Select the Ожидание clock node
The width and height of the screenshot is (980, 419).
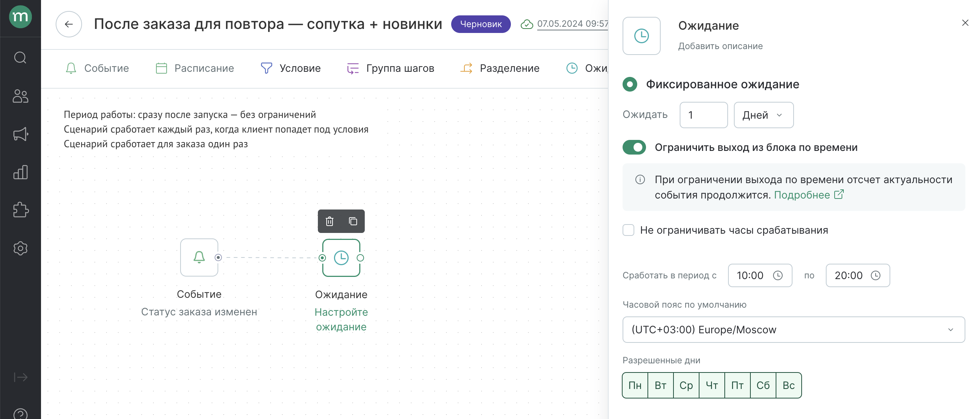click(x=341, y=257)
